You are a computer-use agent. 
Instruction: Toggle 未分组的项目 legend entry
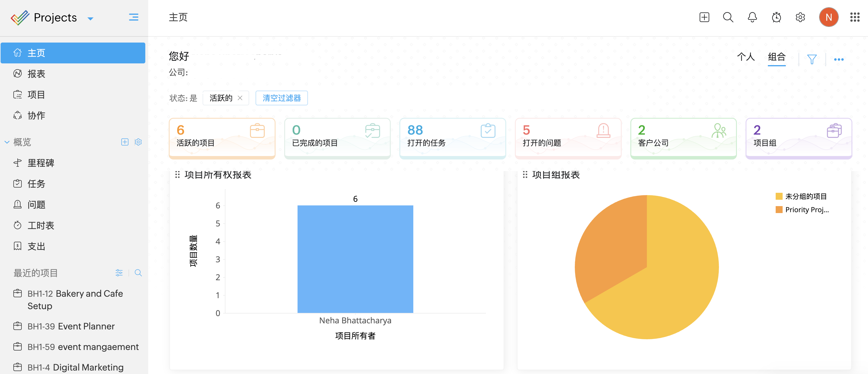point(805,197)
